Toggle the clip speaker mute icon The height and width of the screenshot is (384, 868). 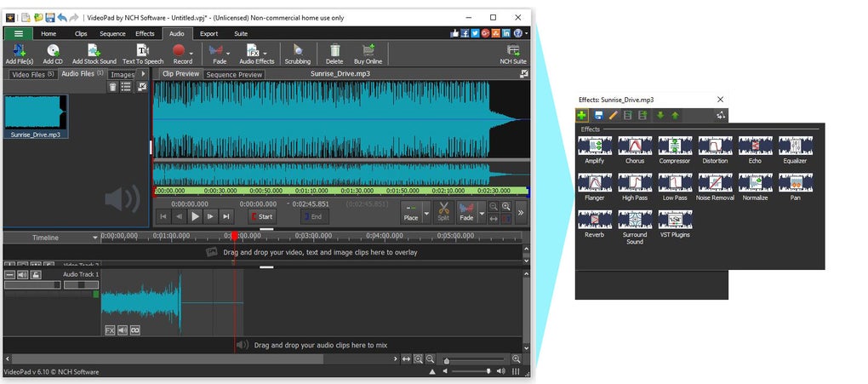click(123, 330)
